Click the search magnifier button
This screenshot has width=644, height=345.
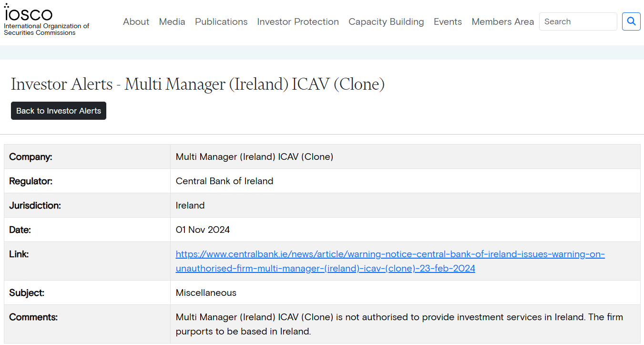(x=631, y=21)
